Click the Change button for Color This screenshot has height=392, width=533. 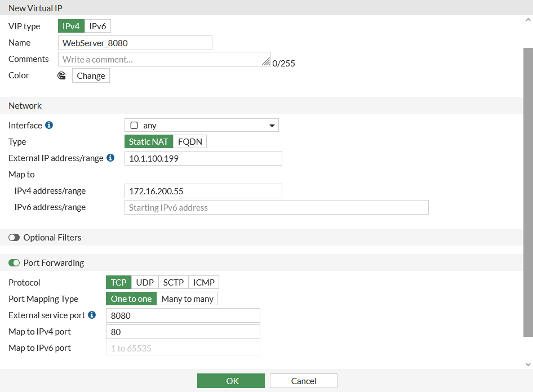click(90, 75)
